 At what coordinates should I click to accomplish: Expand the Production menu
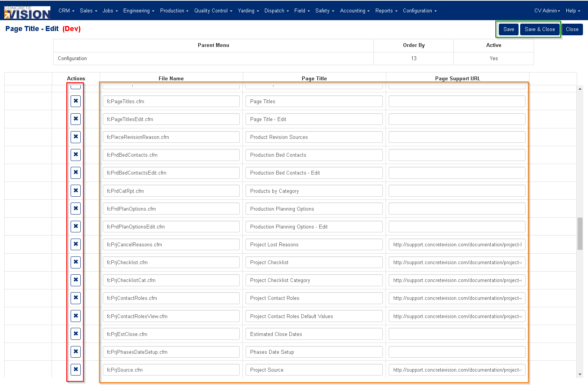click(x=174, y=11)
